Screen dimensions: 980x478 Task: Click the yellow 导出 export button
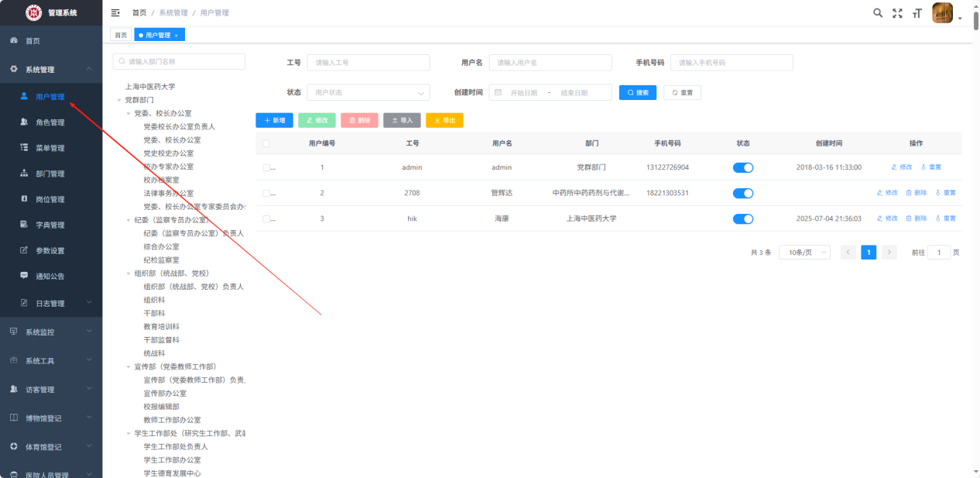[444, 120]
